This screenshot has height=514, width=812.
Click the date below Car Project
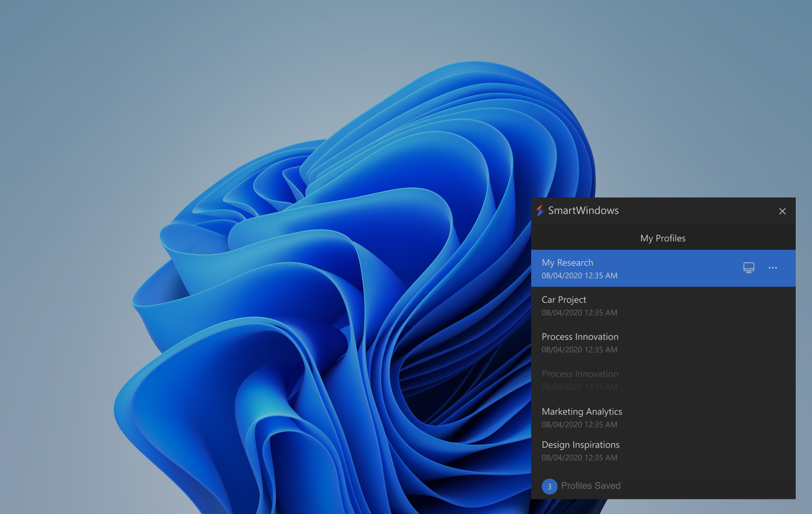pos(579,313)
